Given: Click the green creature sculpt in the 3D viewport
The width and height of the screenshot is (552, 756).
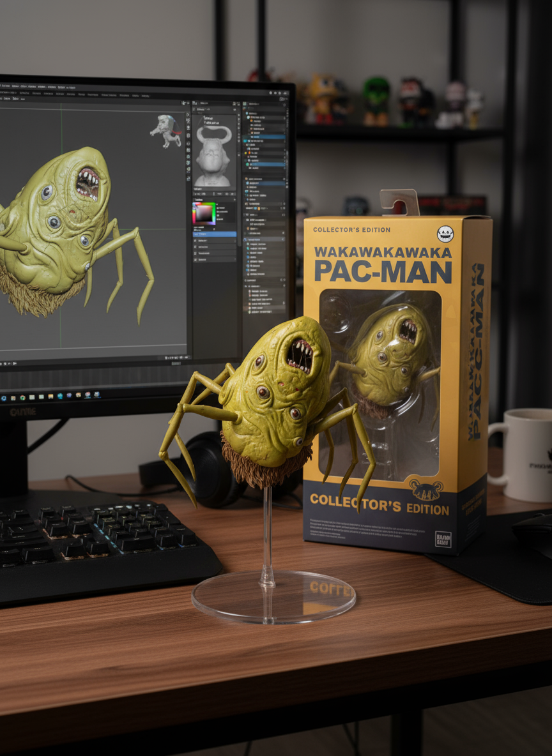Looking at the screenshot, I should 68,231.
